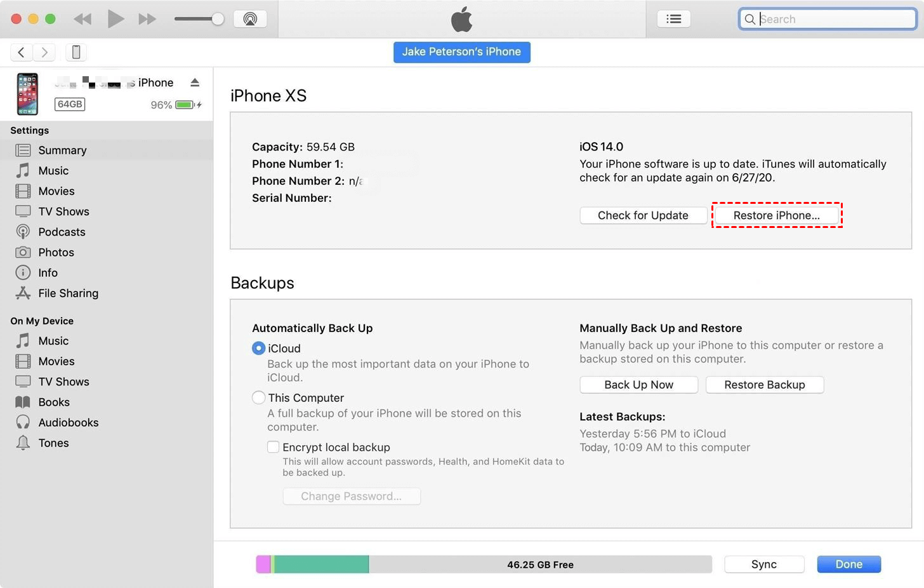Click the Restore iPhone button

776,215
